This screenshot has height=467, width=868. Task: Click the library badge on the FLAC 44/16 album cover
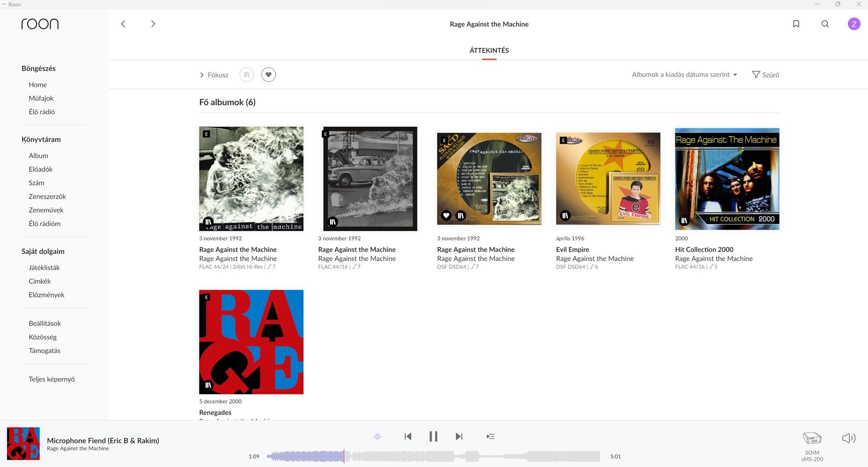coord(333,222)
